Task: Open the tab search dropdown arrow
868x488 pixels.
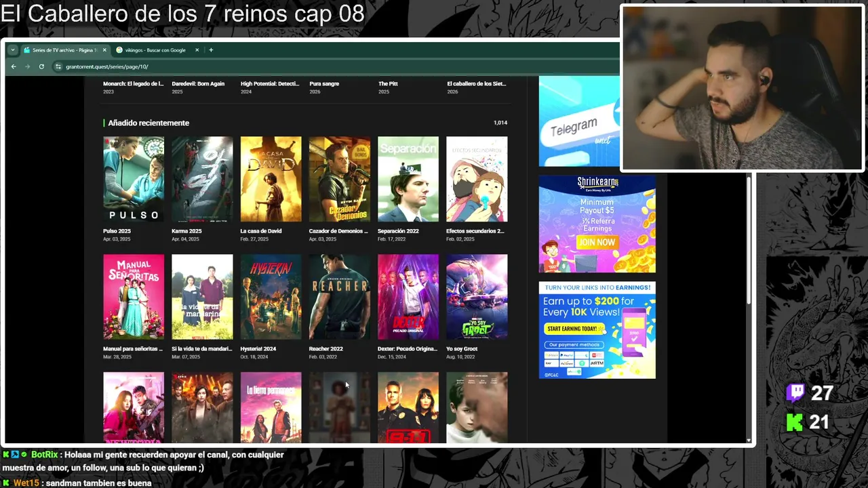Action: (13, 50)
